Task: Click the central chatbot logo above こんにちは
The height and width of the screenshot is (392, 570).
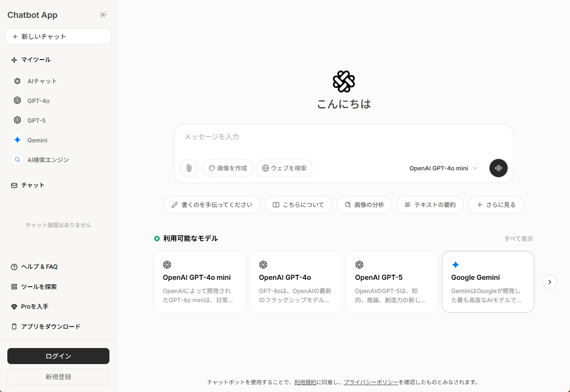Action: (344, 82)
